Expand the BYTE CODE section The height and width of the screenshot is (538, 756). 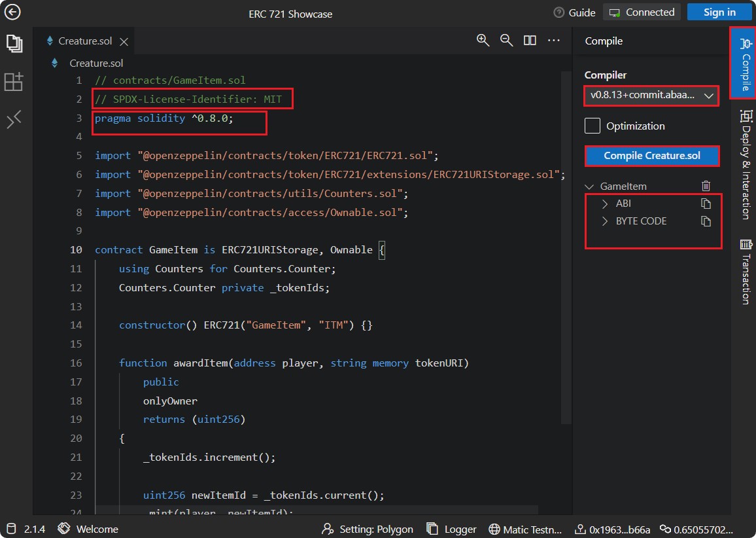point(605,221)
